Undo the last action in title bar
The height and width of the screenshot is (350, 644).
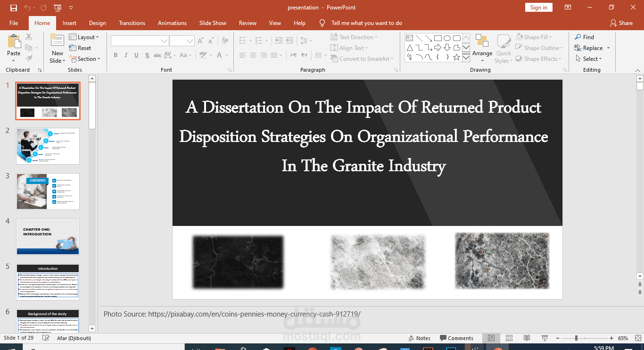[27, 8]
